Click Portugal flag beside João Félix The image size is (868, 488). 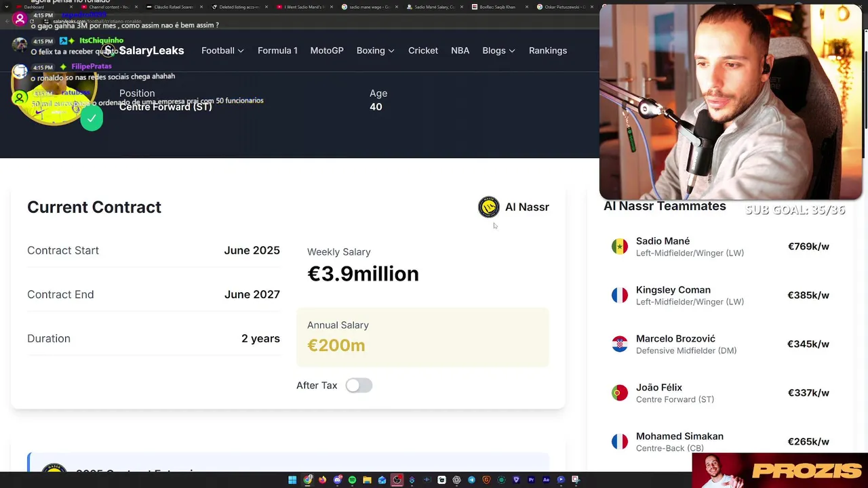coord(620,392)
